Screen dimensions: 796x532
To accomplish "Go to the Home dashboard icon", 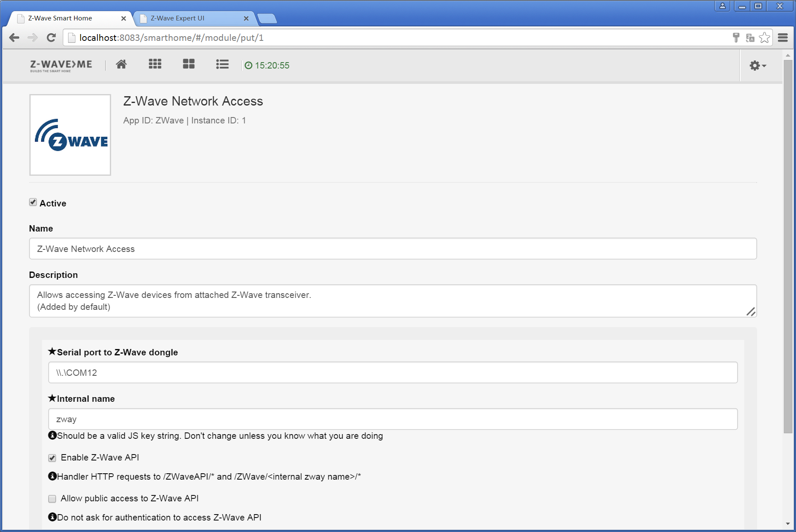I will click(121, 64).
